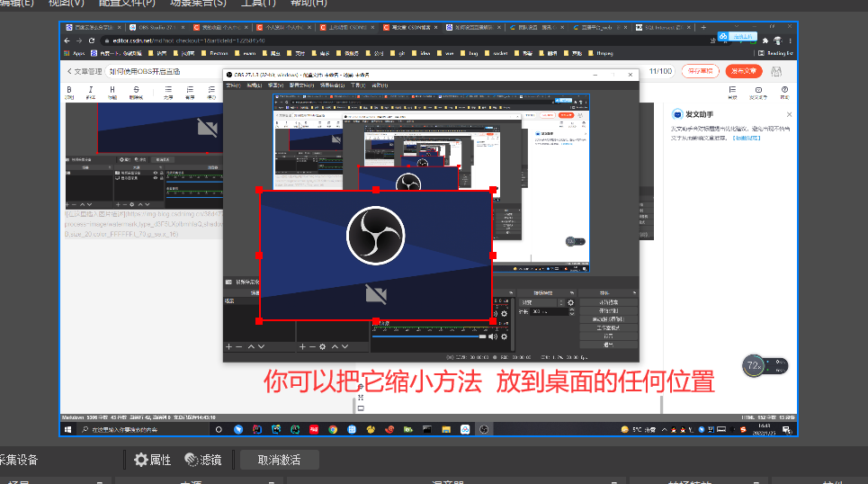Click the third control button (virtual camera)

(x=608, y=319)
